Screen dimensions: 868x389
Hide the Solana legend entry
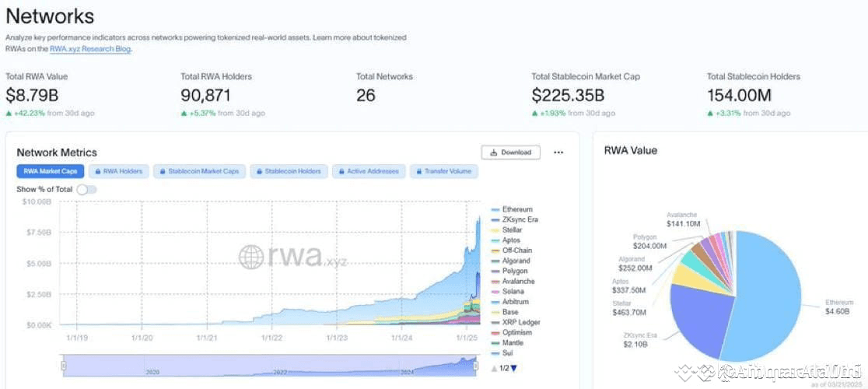(507, 291)
